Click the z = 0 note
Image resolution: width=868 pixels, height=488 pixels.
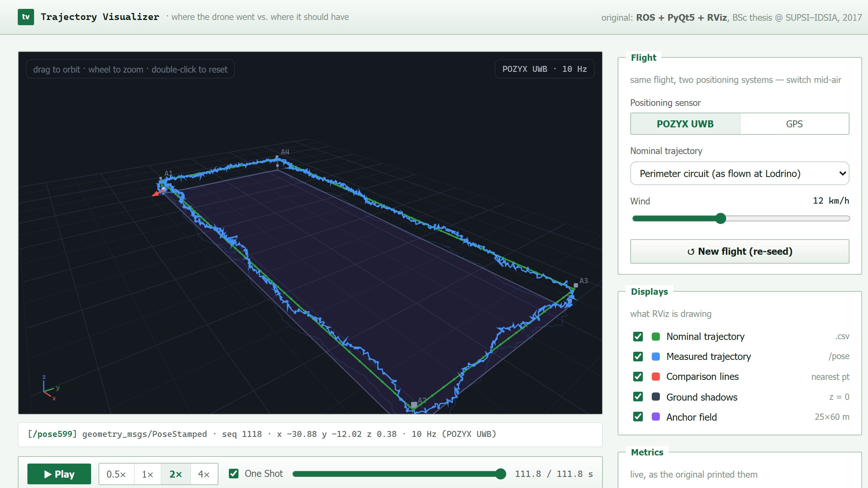click(839, 397)
